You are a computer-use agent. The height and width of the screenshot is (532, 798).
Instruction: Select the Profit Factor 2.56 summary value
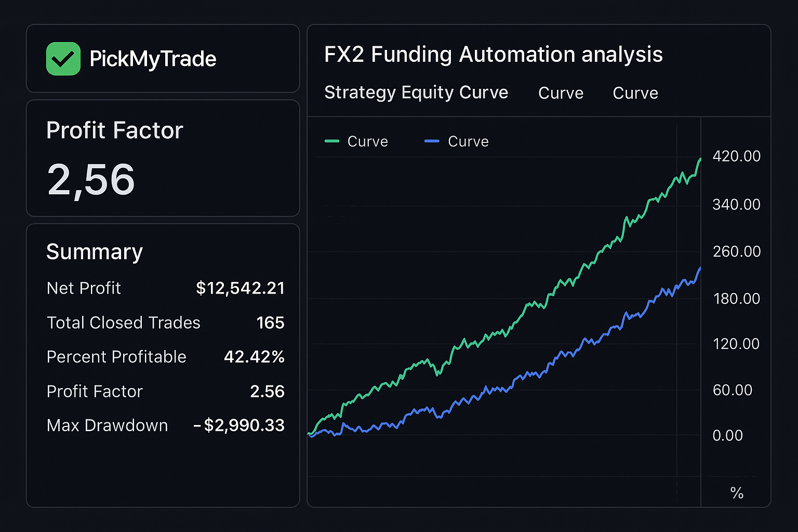[267, 391]
